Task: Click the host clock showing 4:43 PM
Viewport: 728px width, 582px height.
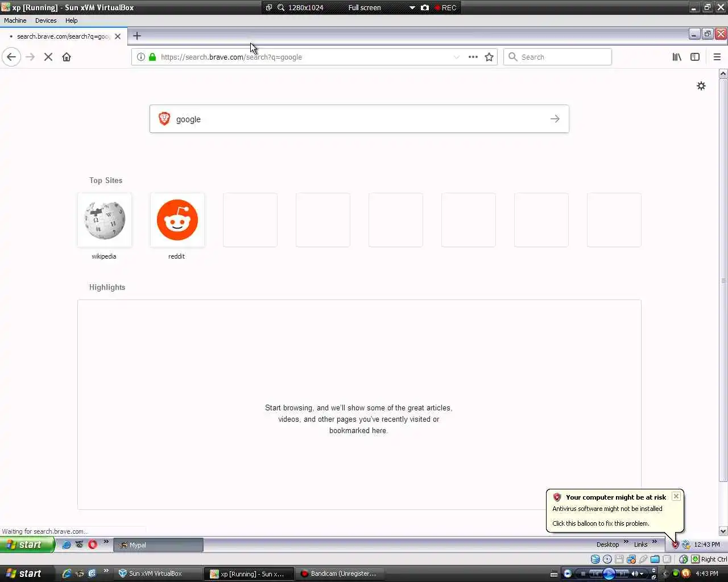Action: point(707,573)
